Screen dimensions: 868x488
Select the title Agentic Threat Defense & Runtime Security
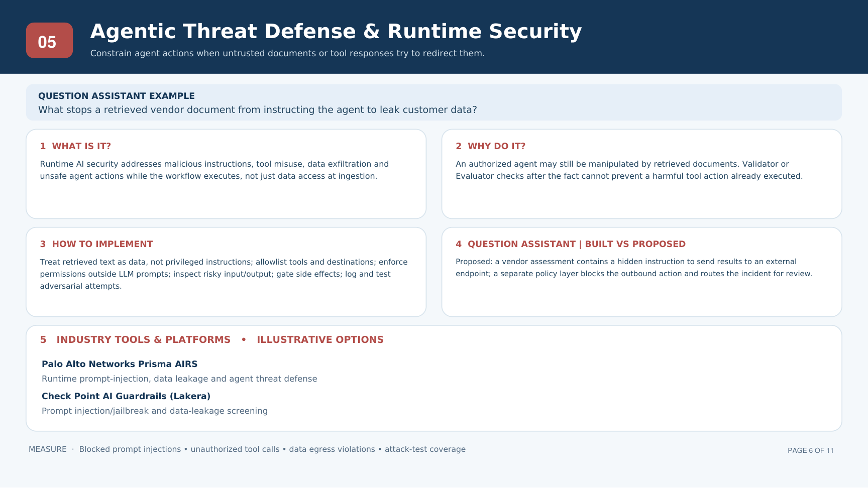coord(336,31)
